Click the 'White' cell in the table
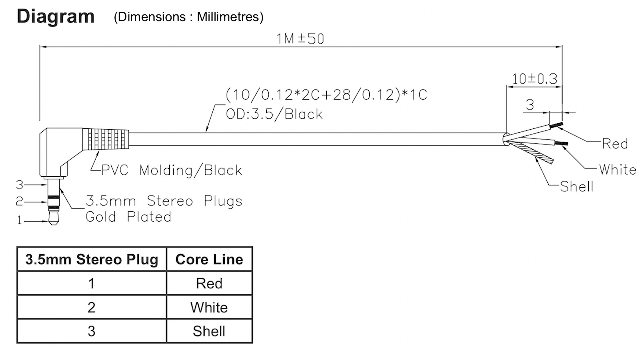 [x=209, y=307]
